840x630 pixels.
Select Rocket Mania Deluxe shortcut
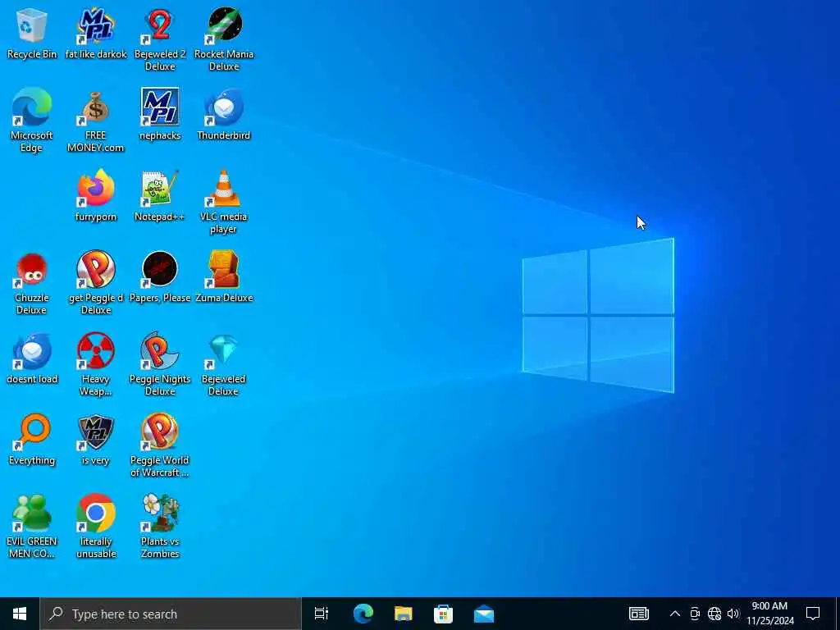pos(224,39)
